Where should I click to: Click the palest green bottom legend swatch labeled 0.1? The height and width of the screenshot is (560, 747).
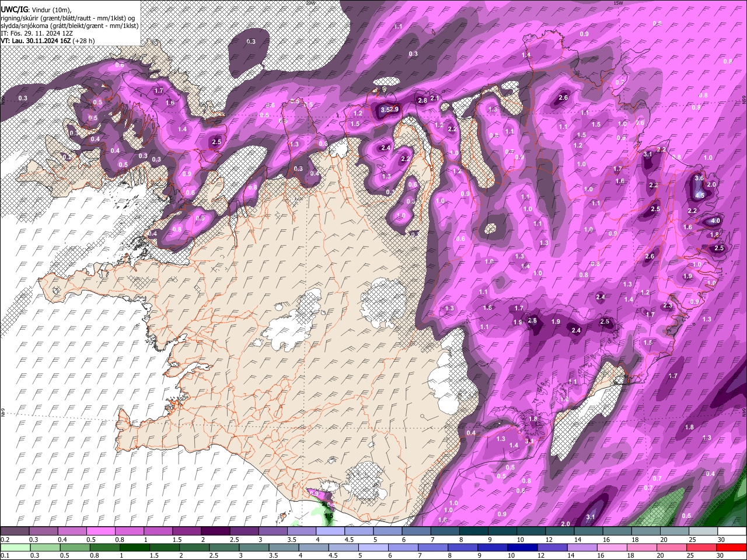tap(15, 547)
